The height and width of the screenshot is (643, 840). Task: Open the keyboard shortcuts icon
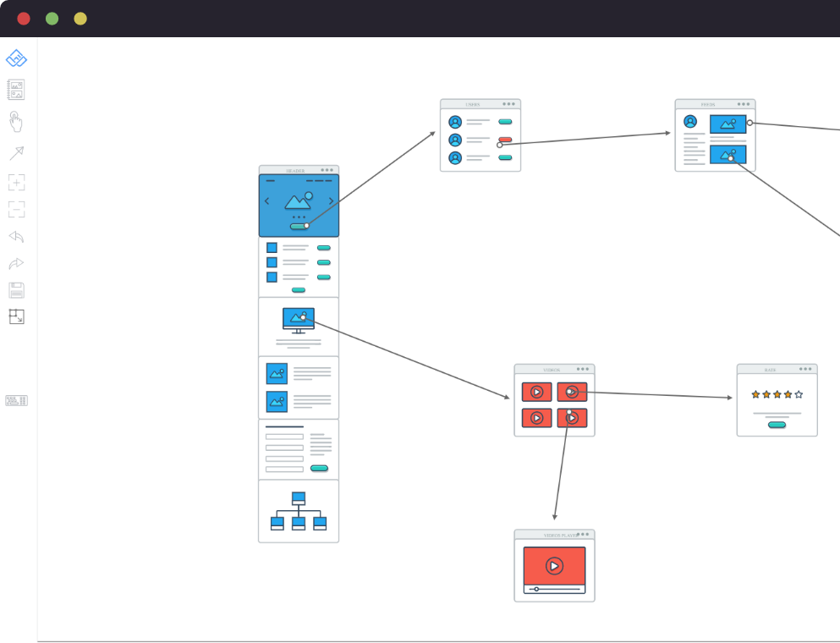point(17,400)
